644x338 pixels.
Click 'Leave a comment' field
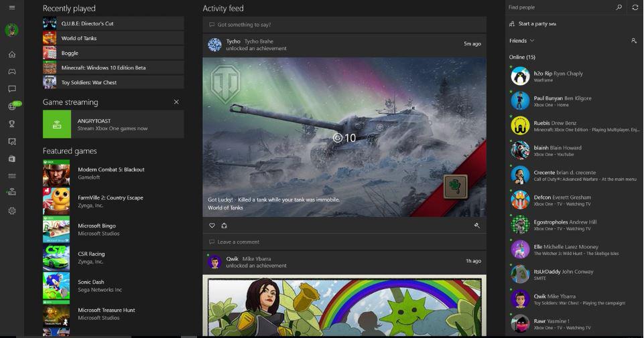click(344, 242)
